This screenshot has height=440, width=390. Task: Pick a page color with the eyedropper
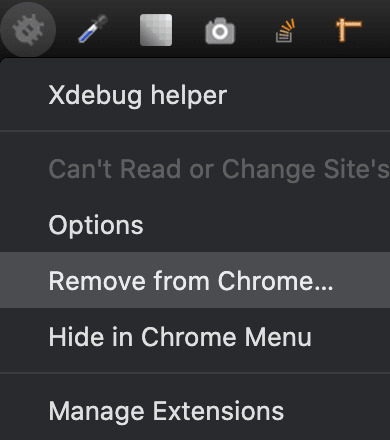[93, 29]
